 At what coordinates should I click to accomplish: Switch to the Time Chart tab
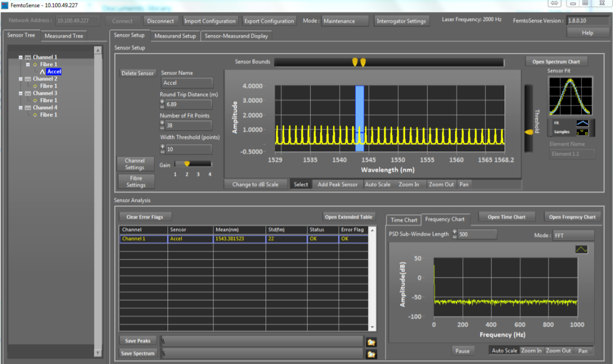point(403,220)
